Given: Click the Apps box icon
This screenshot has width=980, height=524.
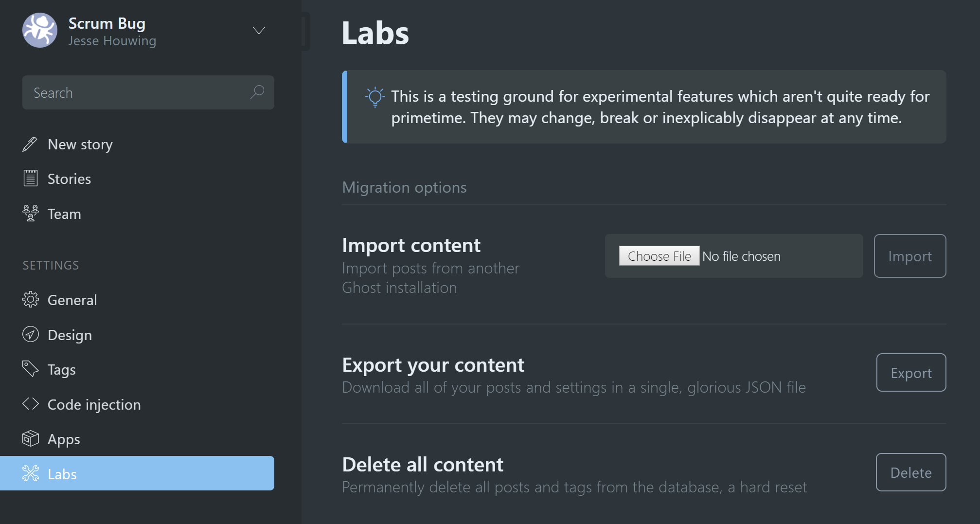Looking at the screenshot, I should point(30,439).
